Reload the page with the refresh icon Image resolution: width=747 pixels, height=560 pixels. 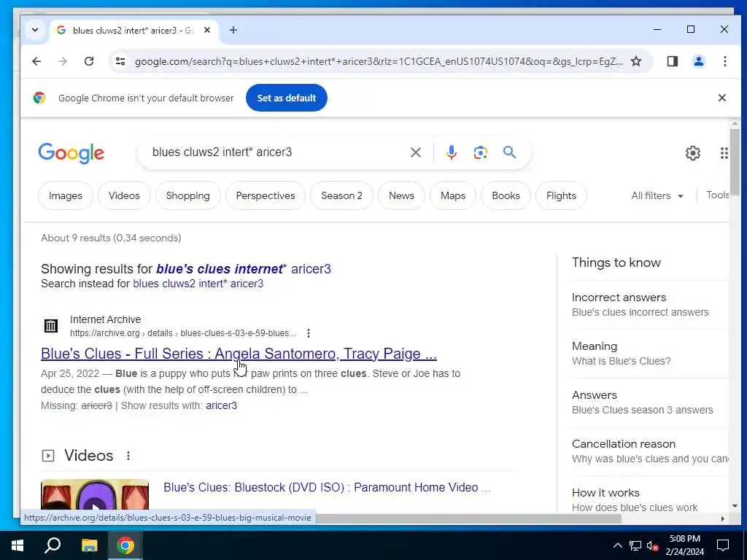pos(88,61)
